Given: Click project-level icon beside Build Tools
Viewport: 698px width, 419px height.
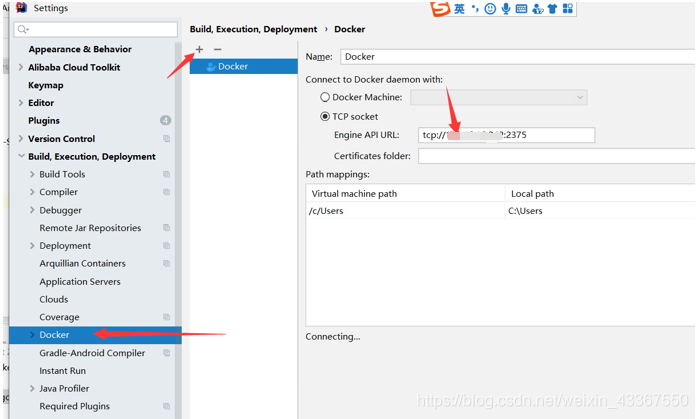Looking at the screenshot, I should tap(166, 174).
